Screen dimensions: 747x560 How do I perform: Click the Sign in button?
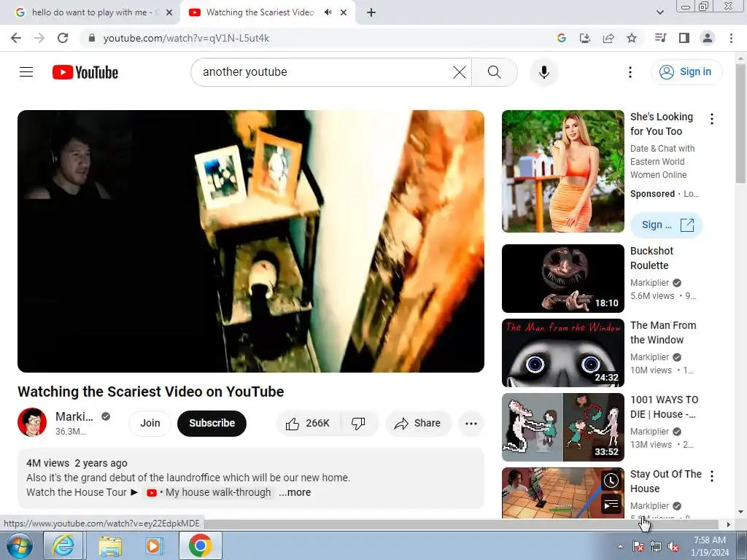tap(686, 72)
